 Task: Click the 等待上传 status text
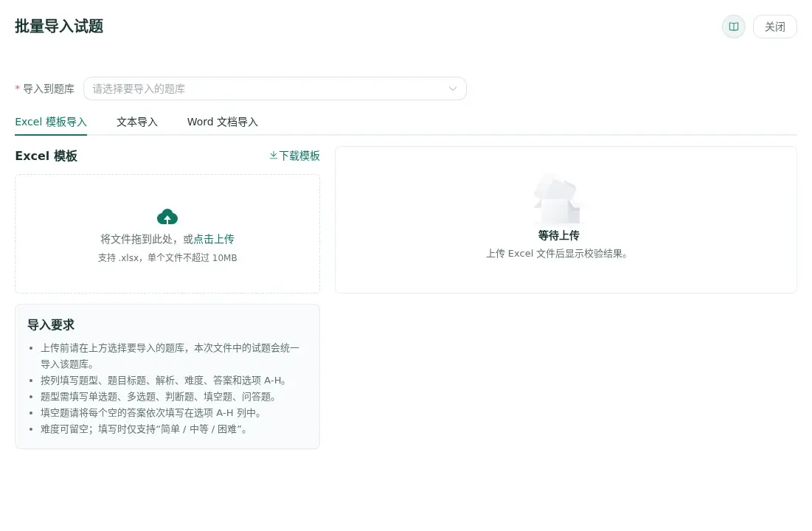click(558, 235)
